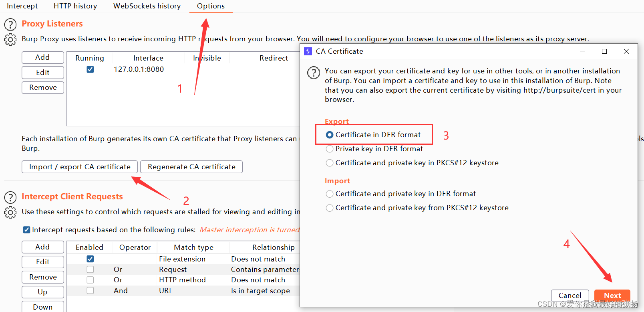Open the WebSockets history tab
The width and height of the screenshot is (644, 312).
pos(147,6)
